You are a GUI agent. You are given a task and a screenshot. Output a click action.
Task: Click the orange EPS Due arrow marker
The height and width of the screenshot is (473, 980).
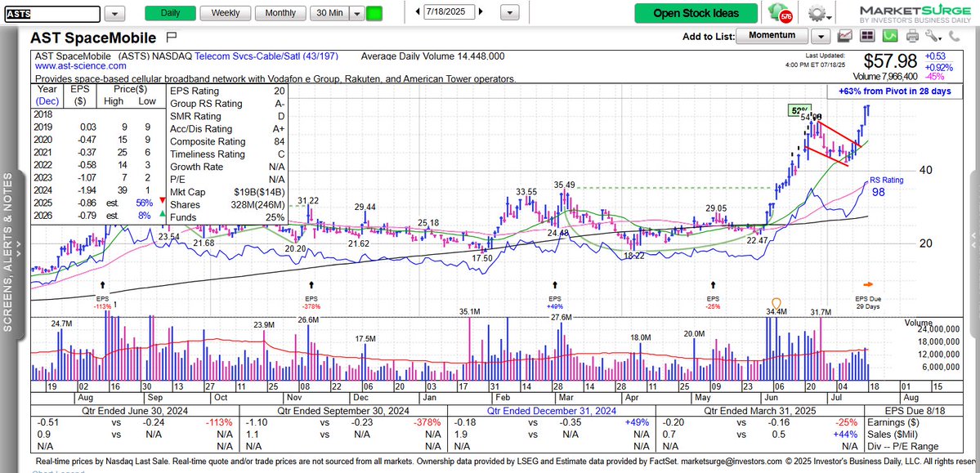click(x=870, y=284)
